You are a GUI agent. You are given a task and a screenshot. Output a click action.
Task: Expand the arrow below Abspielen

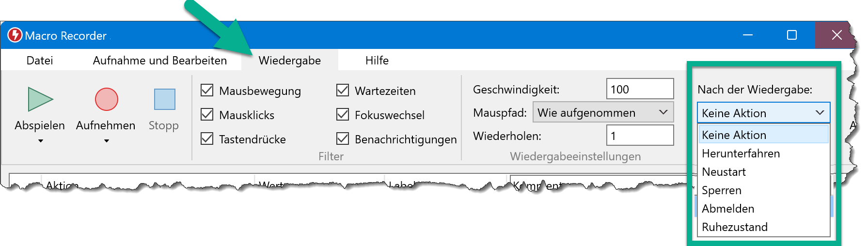[41, 141]
